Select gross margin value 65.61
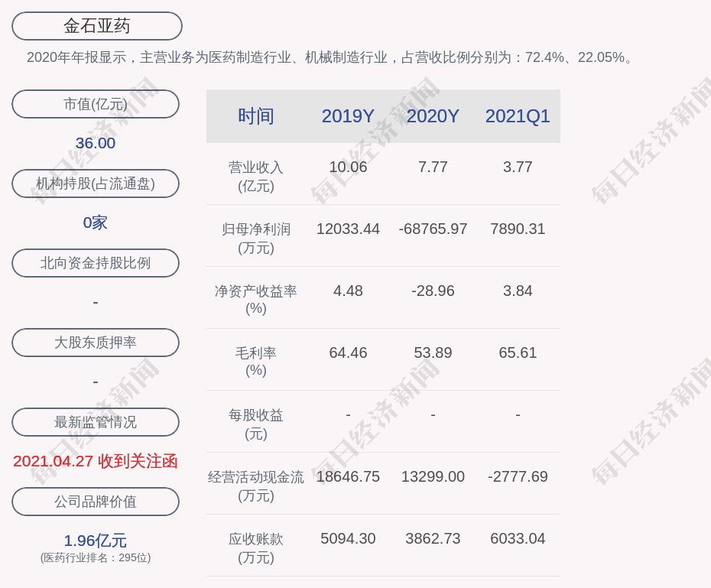This screenshot has width=711, height=588. coord(518,352)
